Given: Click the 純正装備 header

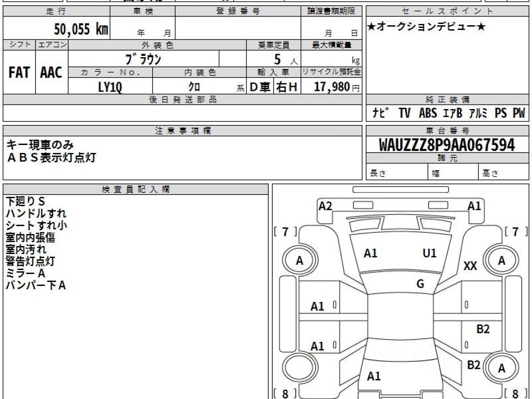Looking at the screenshot, I should point(447,99).
